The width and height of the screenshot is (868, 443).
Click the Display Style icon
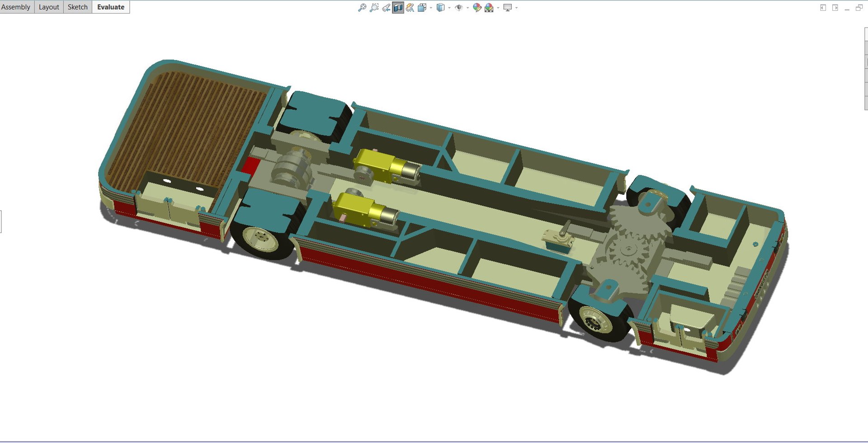pyautogui.click(x=441, y=8)
